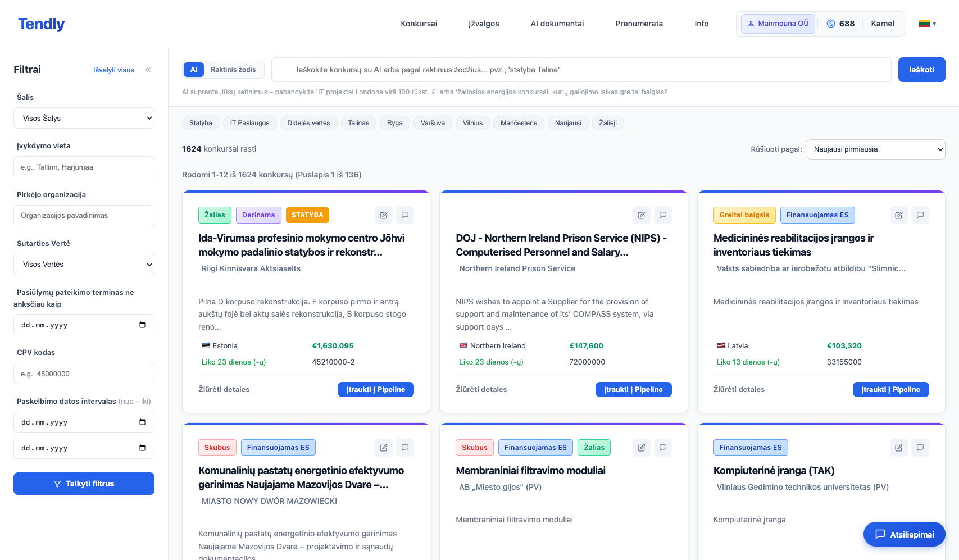Open the language flag selector
The width and height of the screenshot is (959, 560).
(927, 24)
